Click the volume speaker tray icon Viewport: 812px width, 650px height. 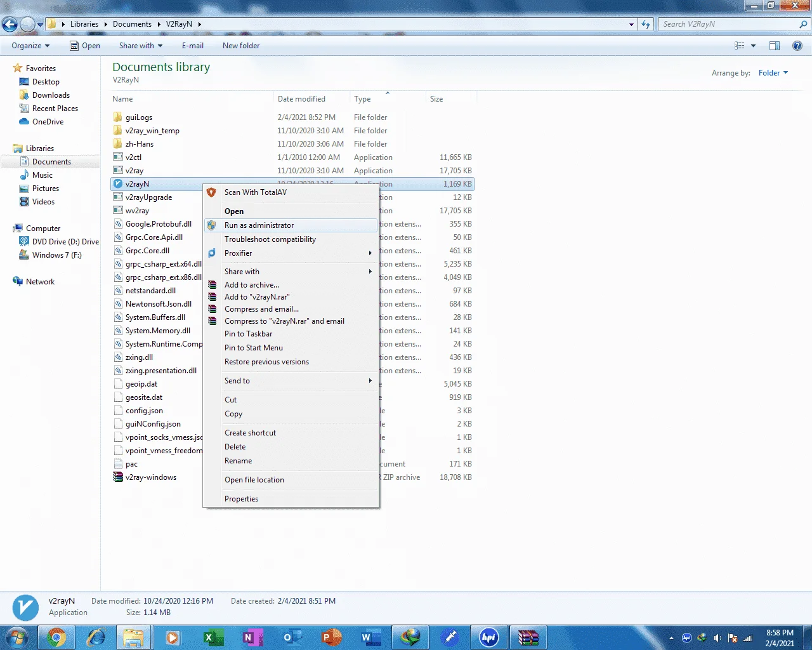pos(717,638)
